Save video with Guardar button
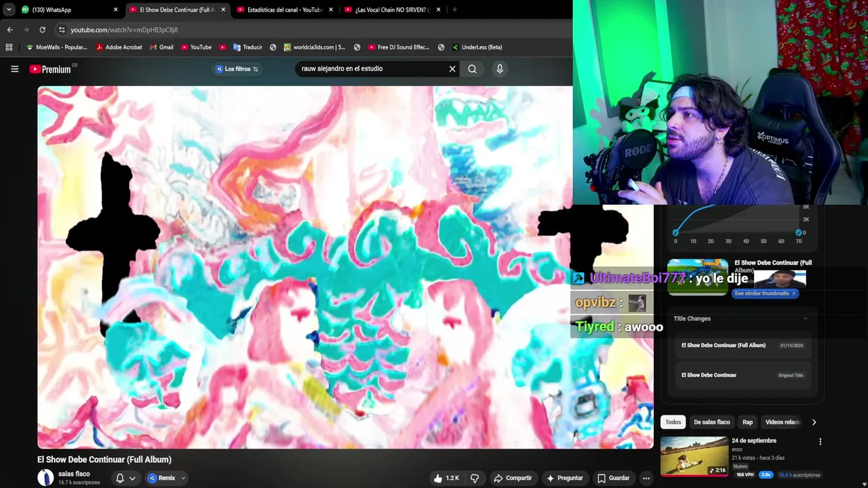The width and height of the screenshot is (868, 488). pos(613,478)
